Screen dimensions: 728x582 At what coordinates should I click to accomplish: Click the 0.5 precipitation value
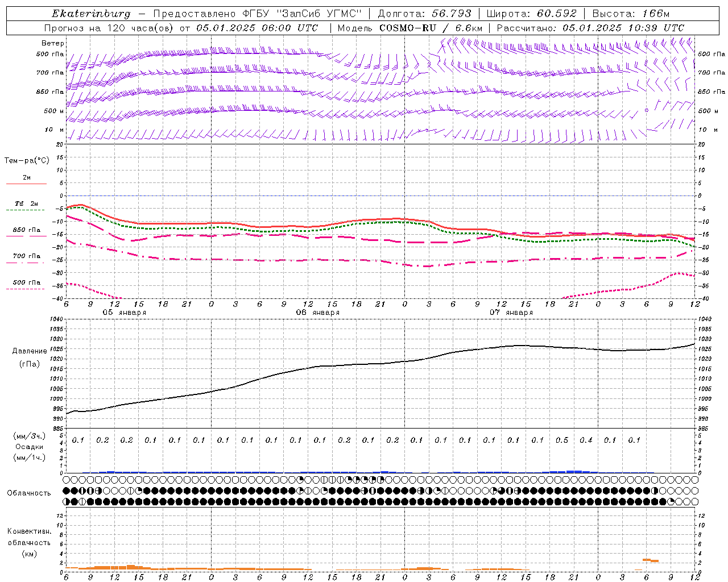coord(562,440)
